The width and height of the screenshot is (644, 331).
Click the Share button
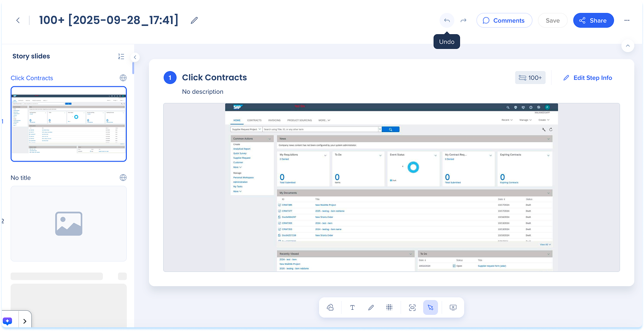pyautogui.click(x=593, y=20)
